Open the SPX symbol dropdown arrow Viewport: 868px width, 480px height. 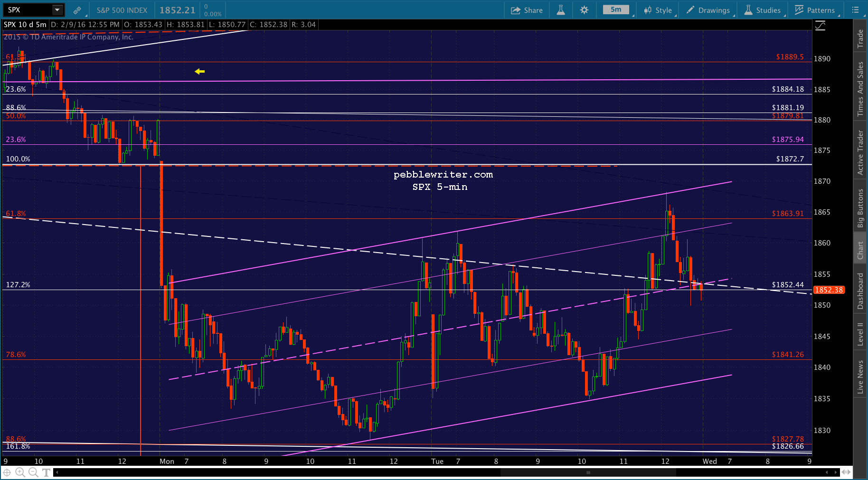tap(57, 10)
